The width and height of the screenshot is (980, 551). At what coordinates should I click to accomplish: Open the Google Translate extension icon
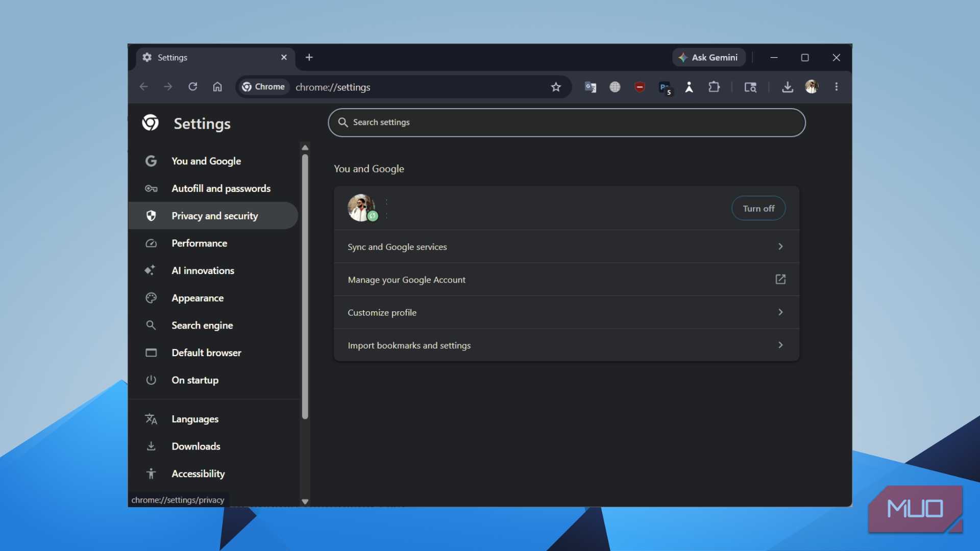pyautogui.click(x=591, y=87)
